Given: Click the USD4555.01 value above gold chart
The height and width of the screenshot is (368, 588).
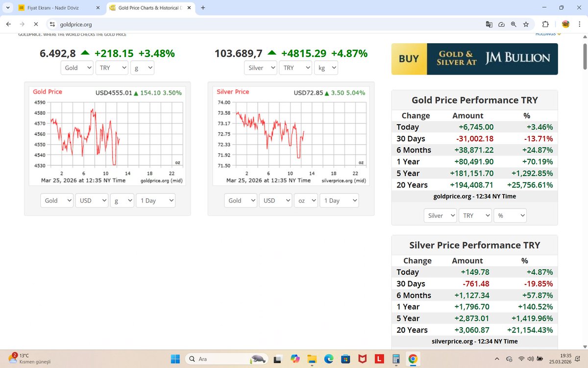Looking at the screenshot, I should point(115,93).
